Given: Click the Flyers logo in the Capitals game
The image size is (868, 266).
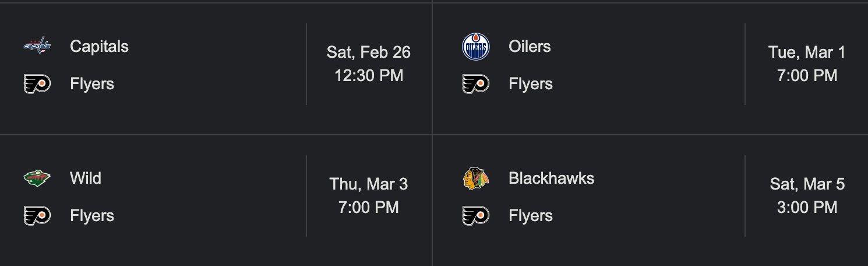Looking at the screenshot, I should tap(37, 84).
